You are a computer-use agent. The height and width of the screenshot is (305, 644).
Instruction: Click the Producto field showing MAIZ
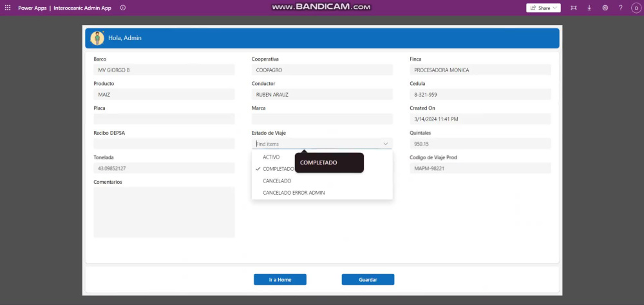[x=164, y=95]
